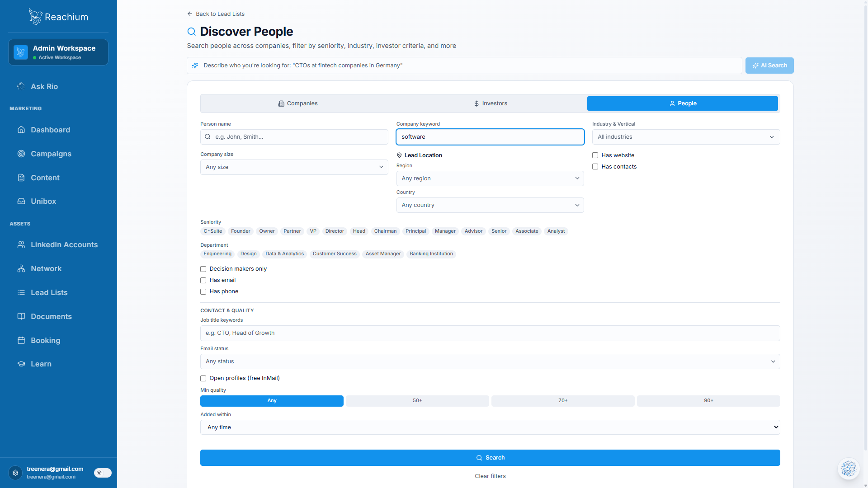Viewport: 868px width, 488px height.
Task: Click the blue Search button
Action: click(490, 458)
